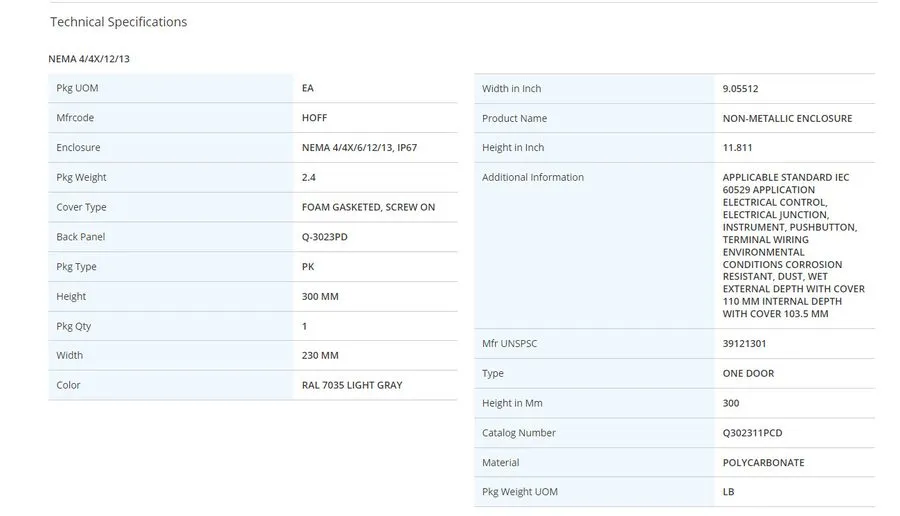
Task: Click the Pkg Weight UOM label
Action: (520, 491)
